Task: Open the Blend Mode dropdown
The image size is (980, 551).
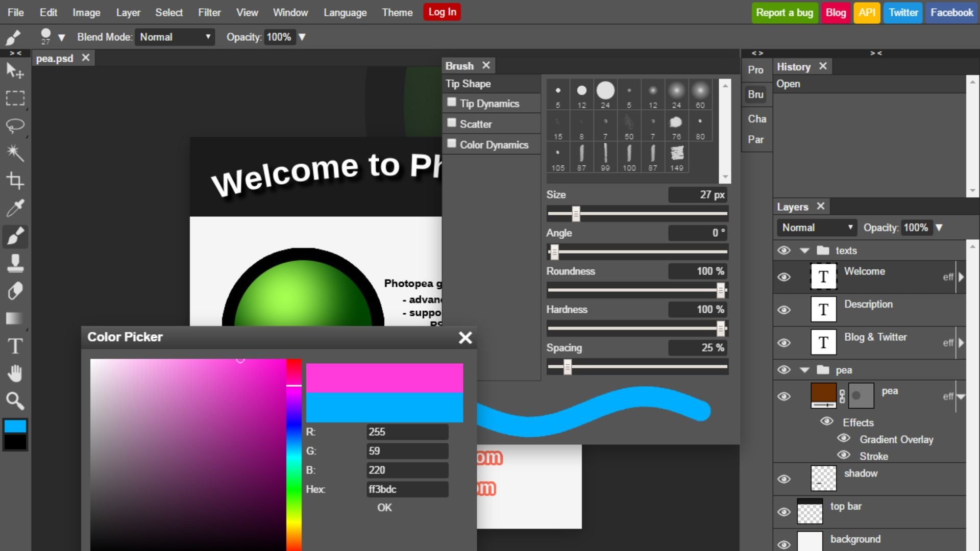Action: 175,37
